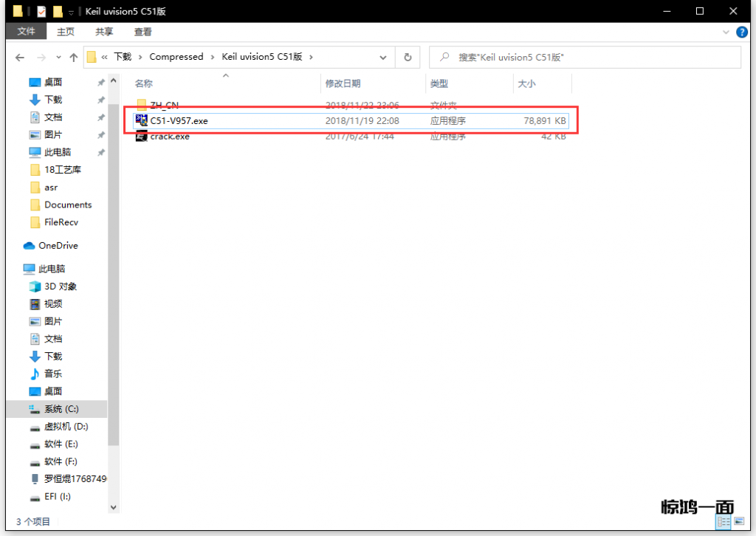Sort files by the 修改日期 column

tap(343, 84)
